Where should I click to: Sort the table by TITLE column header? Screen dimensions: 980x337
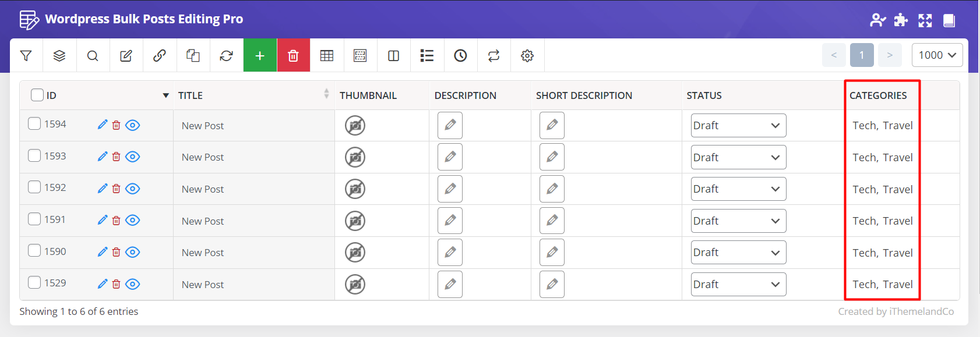click(x=191, y=95)
